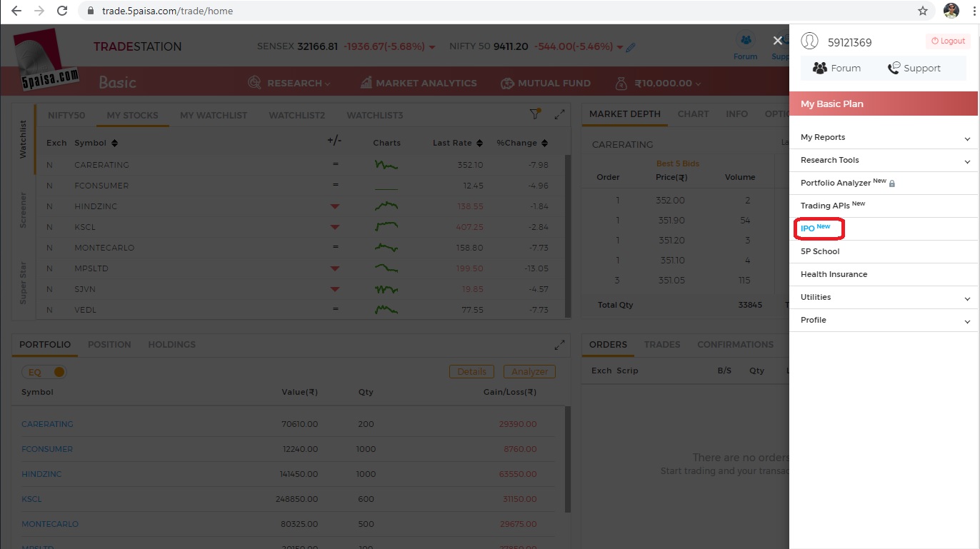Sort by Last Rate column arrows
This screenshot has height=549, width=980.
point(479,143)
